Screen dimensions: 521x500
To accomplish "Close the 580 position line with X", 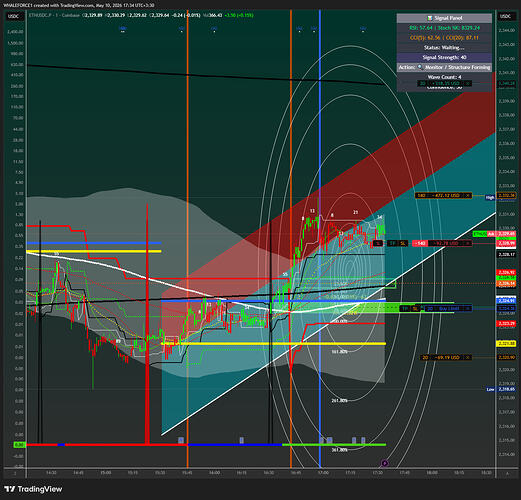I will click(468, 195).
